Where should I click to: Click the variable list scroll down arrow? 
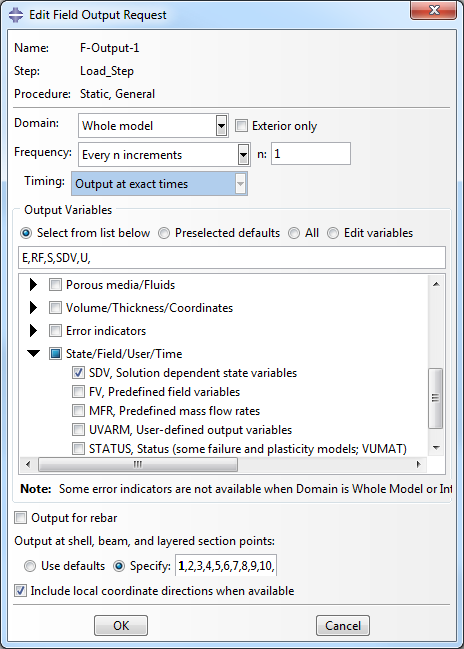click(436, 447)
